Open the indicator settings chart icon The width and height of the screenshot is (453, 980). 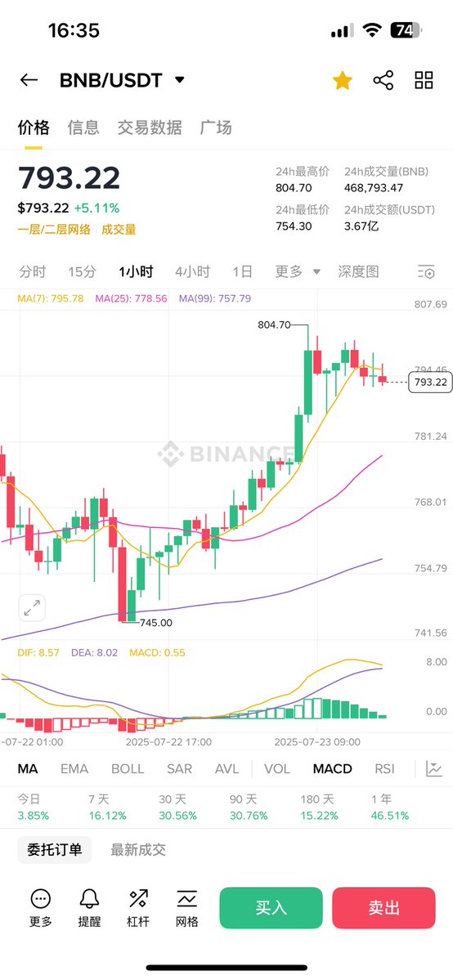(x=434, y=769)
